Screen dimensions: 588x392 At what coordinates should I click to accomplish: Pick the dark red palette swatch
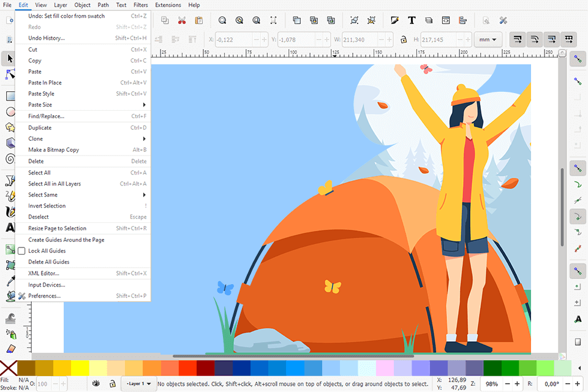(206, 368)
